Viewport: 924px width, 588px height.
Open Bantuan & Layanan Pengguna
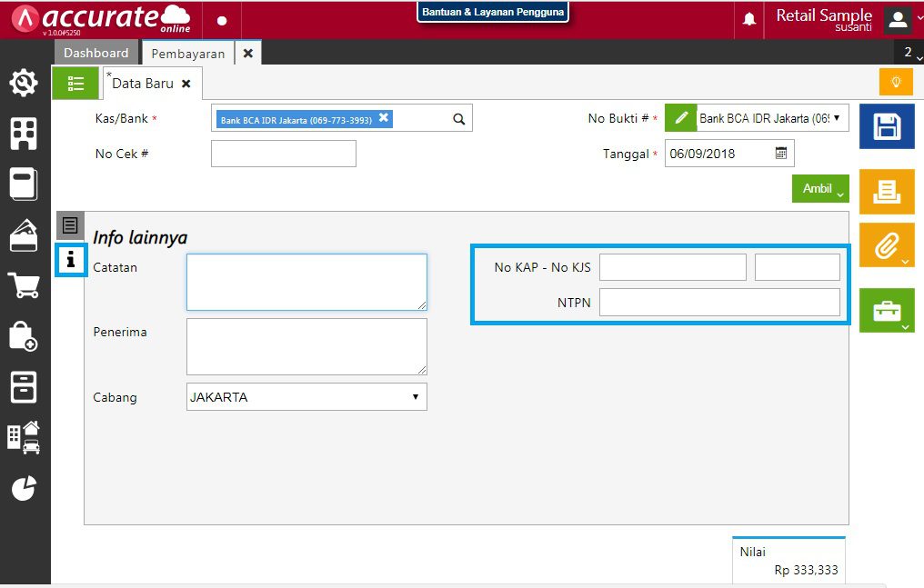pyautogui.click(x=493, y=12)
